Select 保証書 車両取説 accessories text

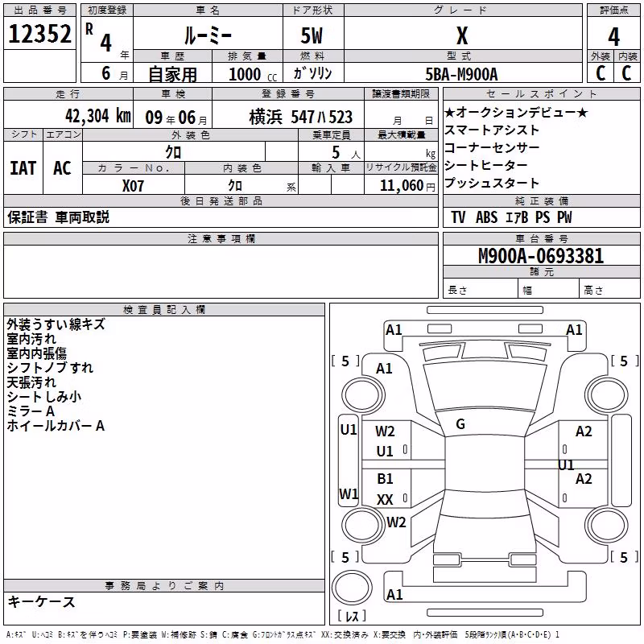point(58,217)
